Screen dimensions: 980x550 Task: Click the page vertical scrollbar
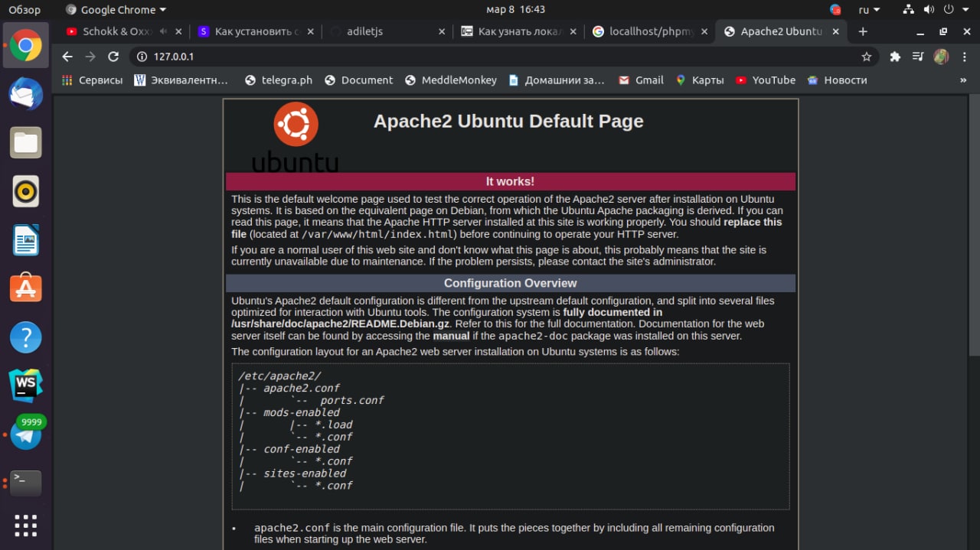pos(974,229)
